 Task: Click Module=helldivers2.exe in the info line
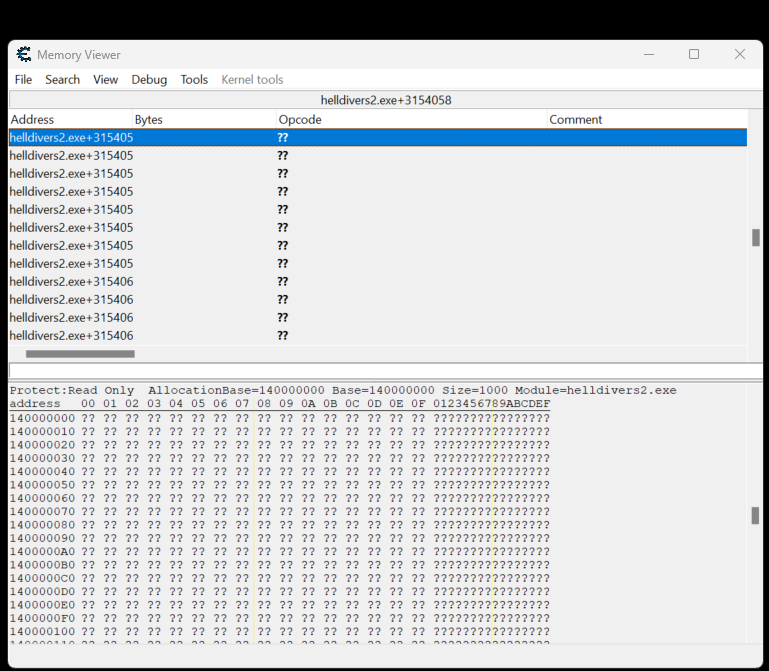595,390
